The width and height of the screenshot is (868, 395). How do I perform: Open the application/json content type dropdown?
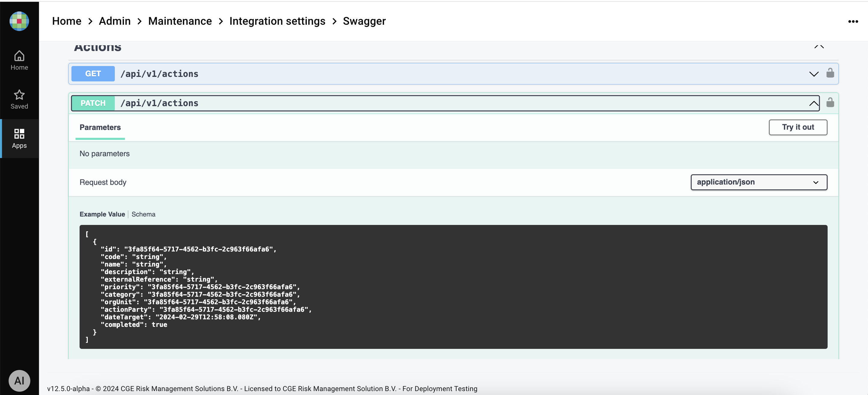759,182
